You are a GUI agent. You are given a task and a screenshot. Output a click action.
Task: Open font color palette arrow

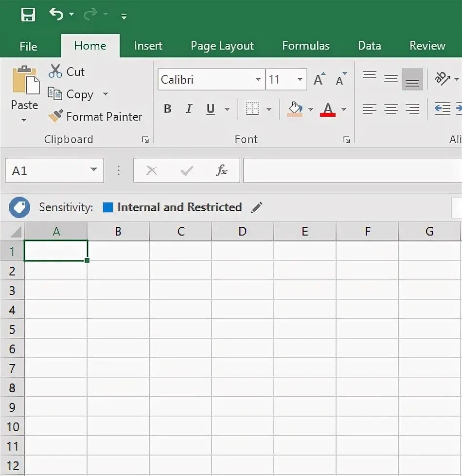coord(344,110)
